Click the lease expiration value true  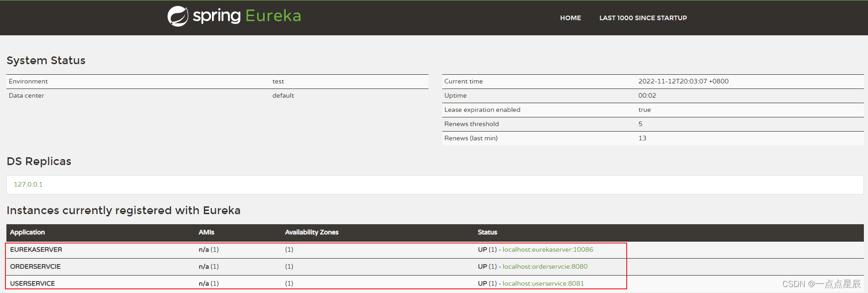(x=645, y=110)
